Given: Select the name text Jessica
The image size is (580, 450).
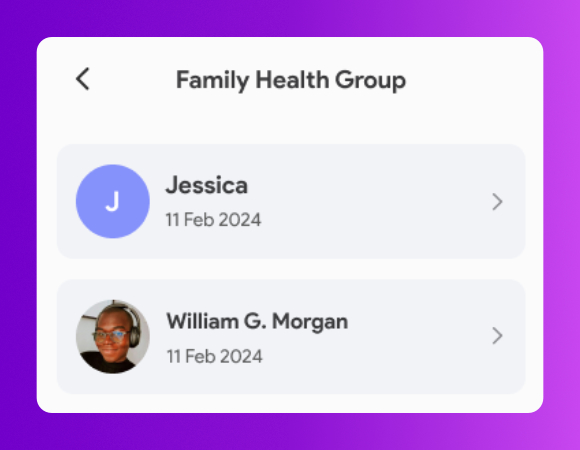Looking at the screenshot, I should pyautogui.click(x=206, y=185).
